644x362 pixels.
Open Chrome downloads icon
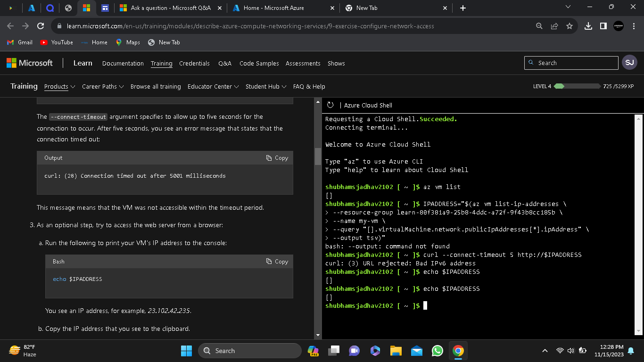pos(588,26)
